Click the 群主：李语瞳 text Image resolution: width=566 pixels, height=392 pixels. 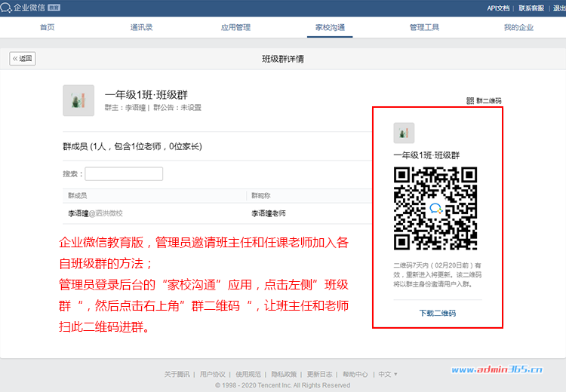click(x=125, y=108)
